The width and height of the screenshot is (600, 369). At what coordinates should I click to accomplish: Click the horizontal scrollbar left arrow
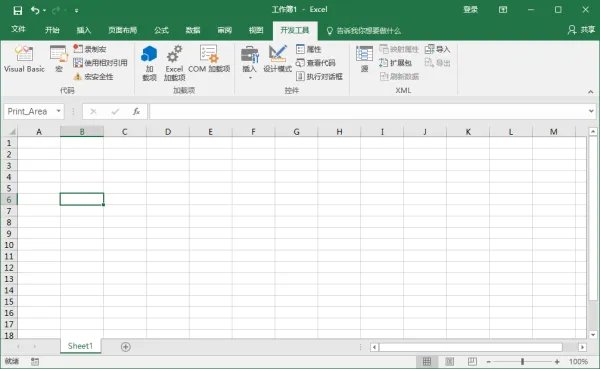tap(375, 347)
